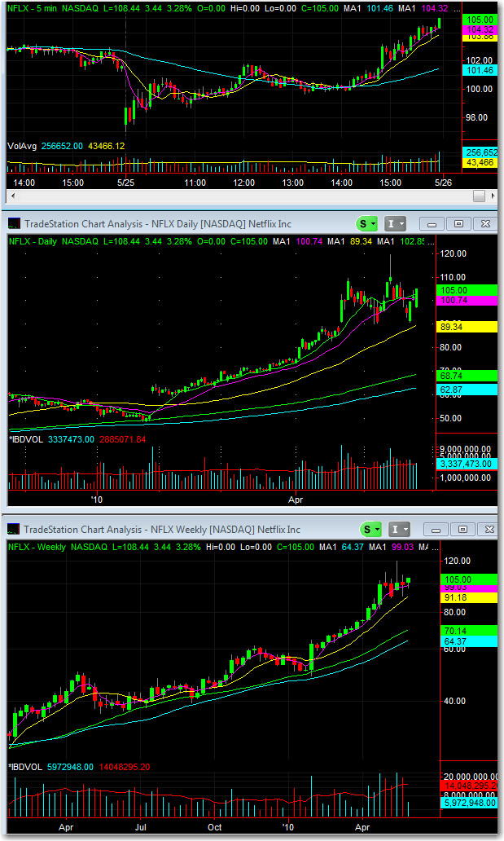Maximize the NFLX Daily chart window

click(x=458, y=223)
